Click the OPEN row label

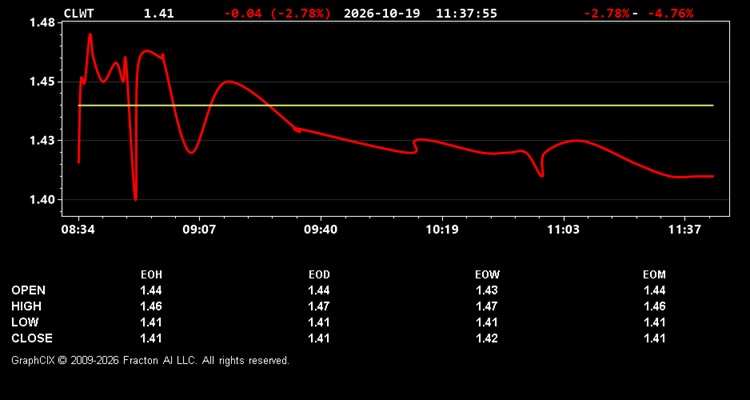click(29, 290)
